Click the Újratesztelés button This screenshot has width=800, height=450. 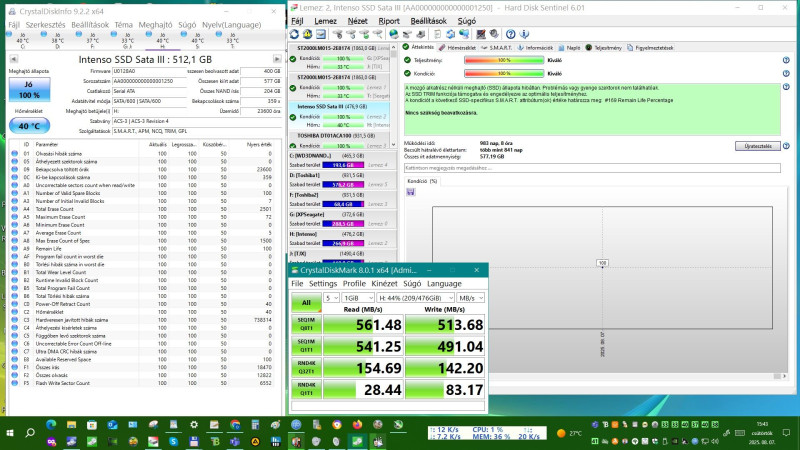pos(758,146)
